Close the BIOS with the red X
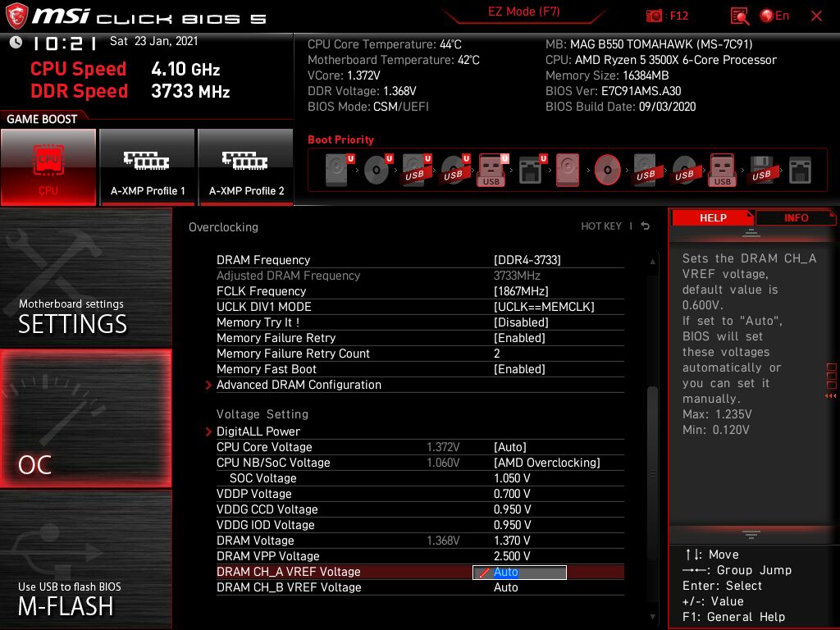 click(816, 16)
